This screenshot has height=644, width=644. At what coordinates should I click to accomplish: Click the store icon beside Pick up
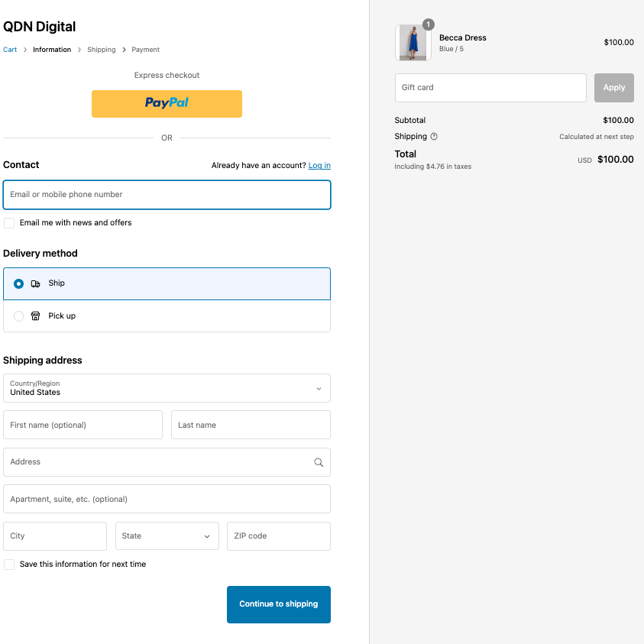click(35, 316)
